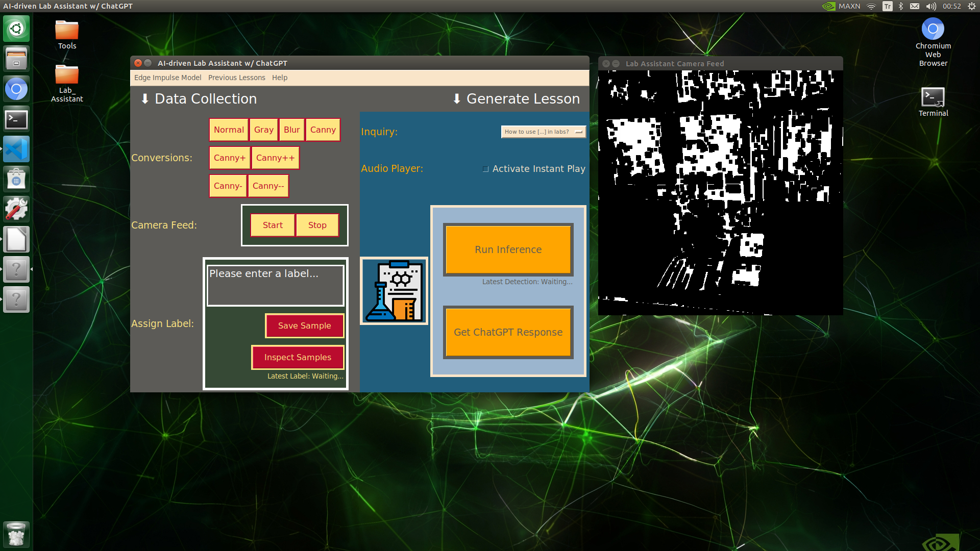980x551 pixels.
Task: Open the Lab_Assistant folder on desktop
Action: 67,84
